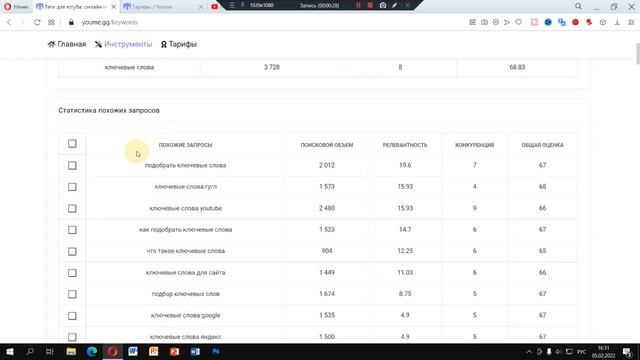Open Task View on the taskbar
This screenshot has height=360, width=640.
[50, 351]
